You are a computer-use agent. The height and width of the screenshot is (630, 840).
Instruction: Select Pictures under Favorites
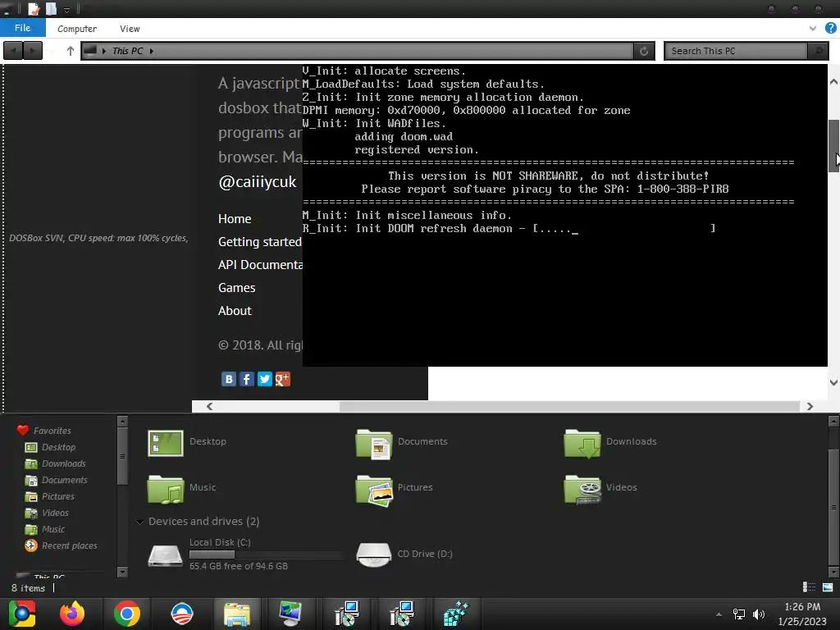[x=58, y=496]
